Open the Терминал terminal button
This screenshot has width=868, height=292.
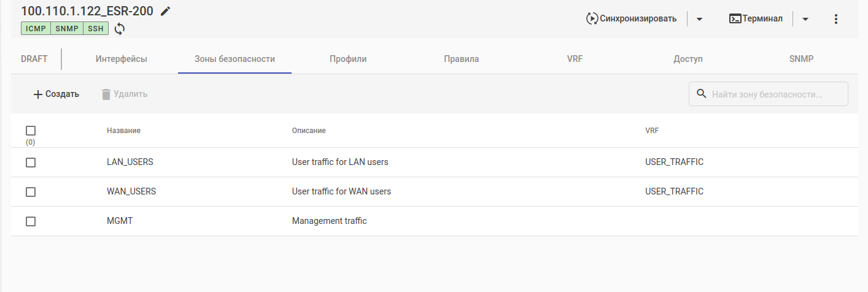pos(756,18)
